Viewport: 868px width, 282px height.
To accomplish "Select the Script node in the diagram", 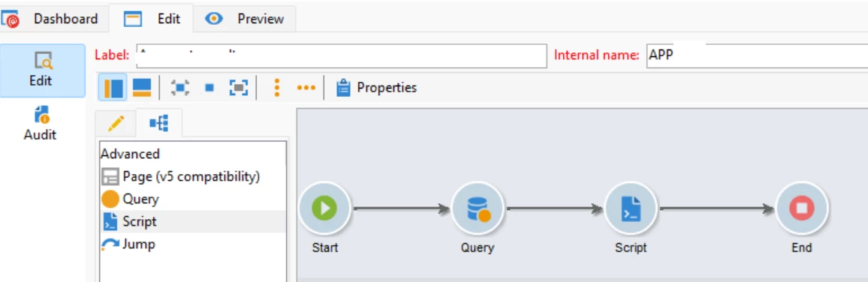I will click(x=631, y=208).
